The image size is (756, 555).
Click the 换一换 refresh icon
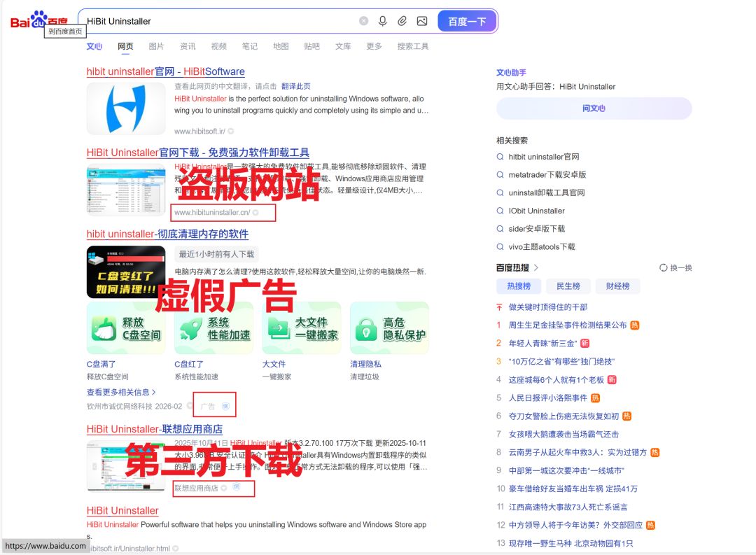(x=664, y=267)
